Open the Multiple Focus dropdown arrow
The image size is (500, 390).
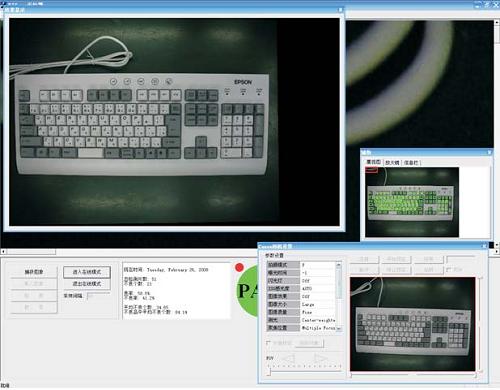pos(339,328)
